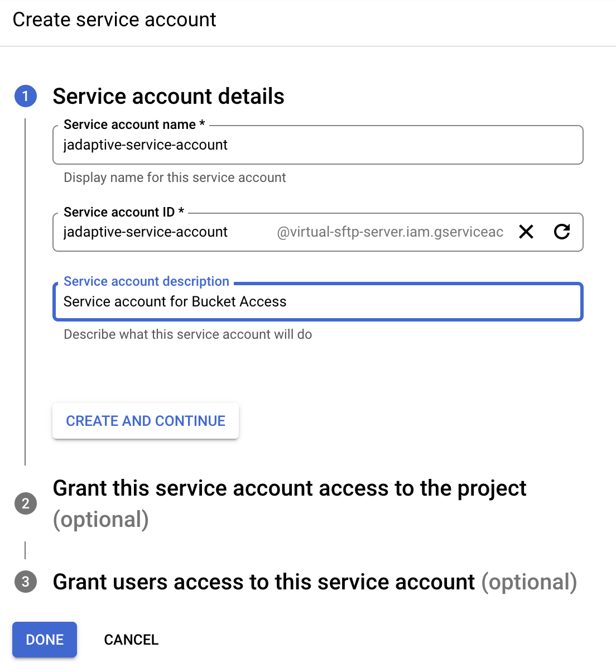
Task: Clear the Service account ID field using the X icon
Action: 526,232
